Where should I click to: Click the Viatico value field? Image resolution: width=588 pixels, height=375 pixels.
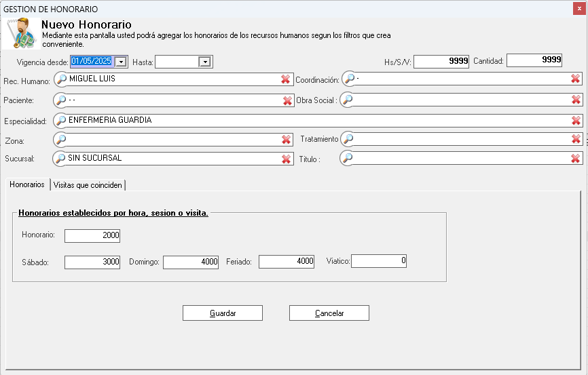[x=379, y=261]
